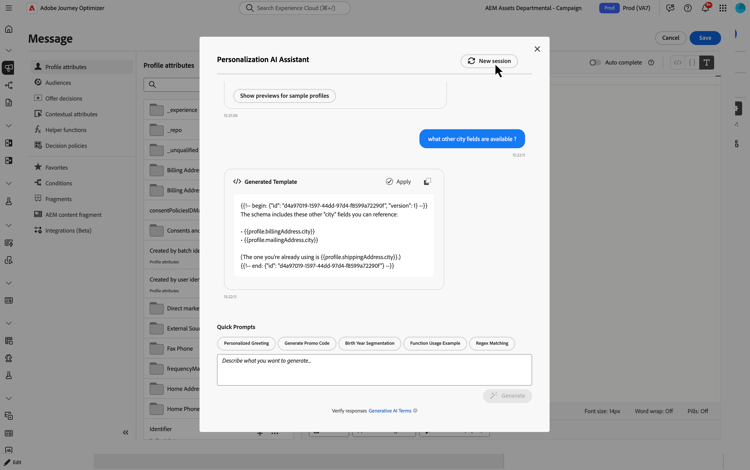
Task: Open the Fax Phone folder
Action: (172, 349)
